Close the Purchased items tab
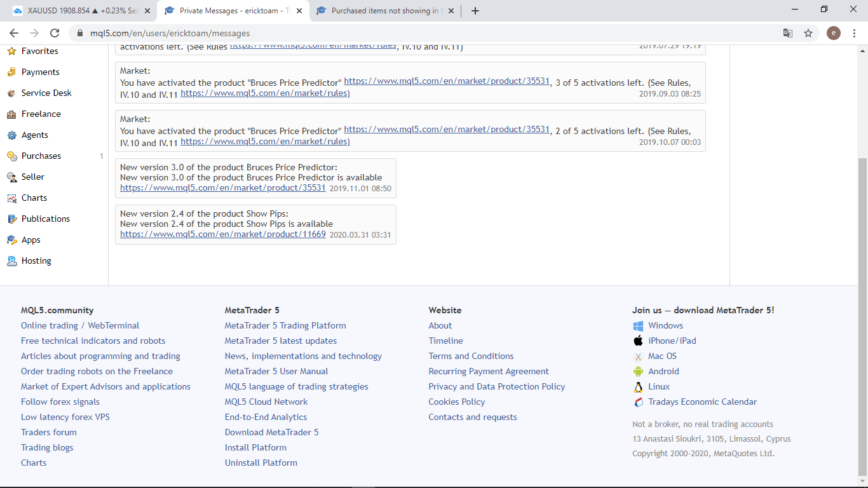Screen dimensions: 868x488 pos(451,11)
